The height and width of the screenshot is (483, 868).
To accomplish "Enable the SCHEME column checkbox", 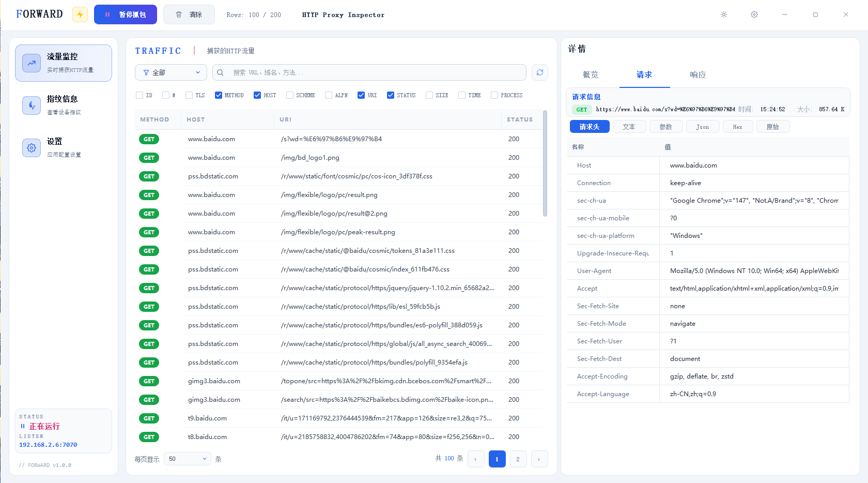I will 290,95.
